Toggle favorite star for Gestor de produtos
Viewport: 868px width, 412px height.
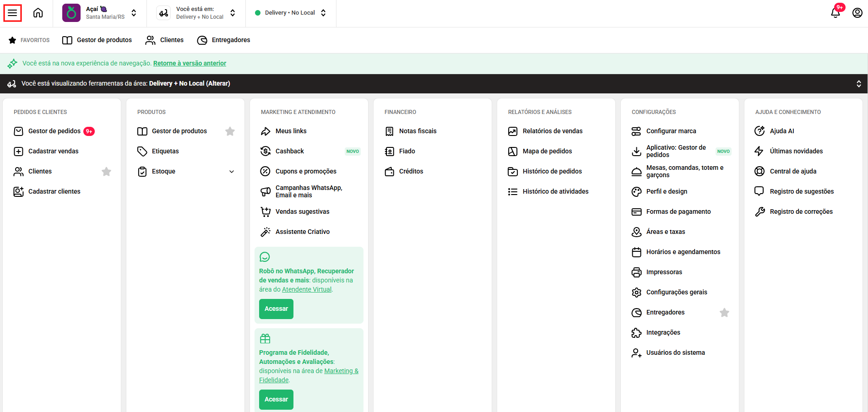[x=230, y=131]
